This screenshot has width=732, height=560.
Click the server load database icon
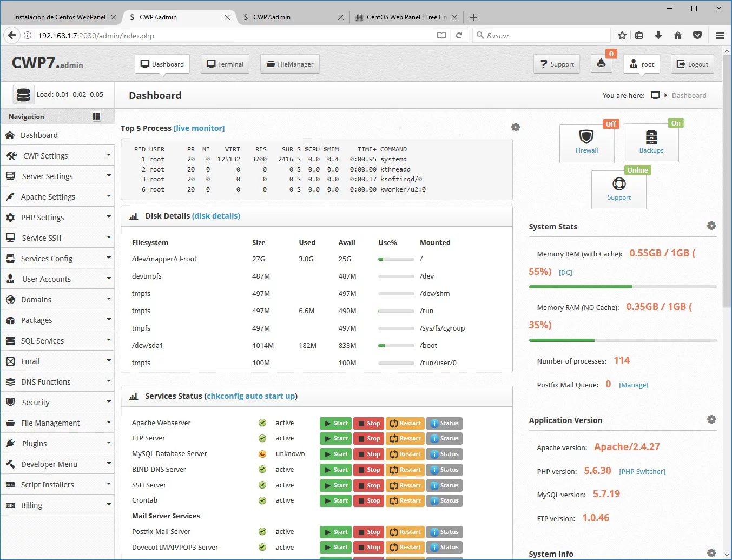[23, 95]
